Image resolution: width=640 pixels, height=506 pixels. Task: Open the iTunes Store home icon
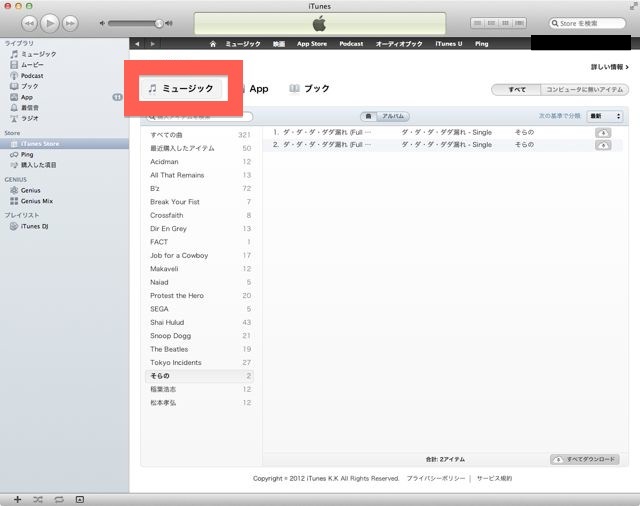pyautogui.click(x=213, y=44)
